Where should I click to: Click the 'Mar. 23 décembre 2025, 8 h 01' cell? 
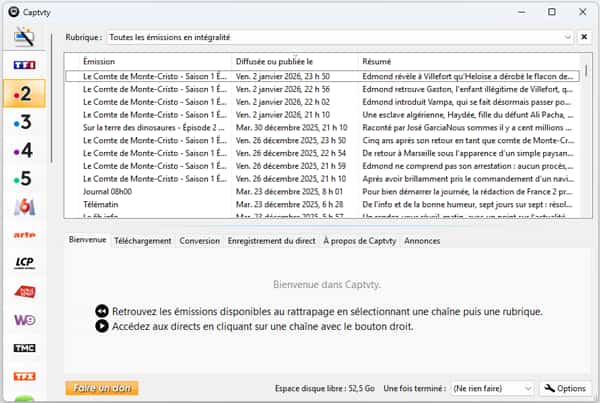pos(289,192)
